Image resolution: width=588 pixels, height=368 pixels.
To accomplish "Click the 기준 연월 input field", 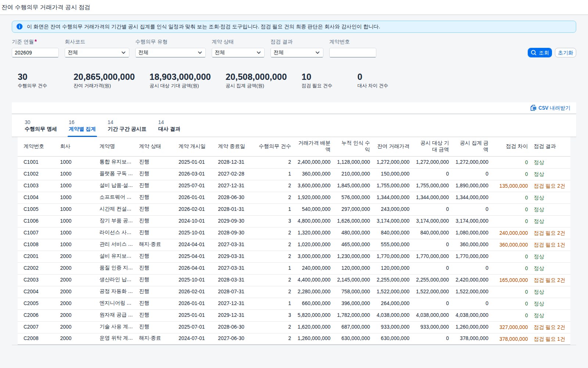I will click(x=35, y=53).
